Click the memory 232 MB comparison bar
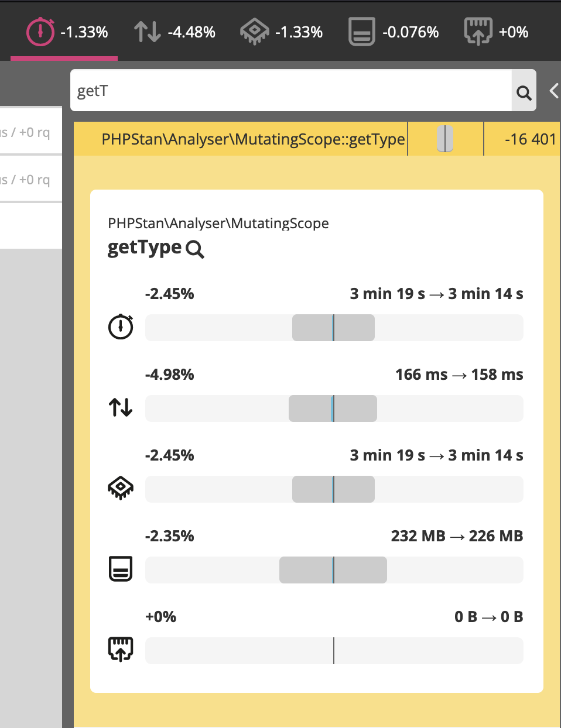This screenshot has width=561, height=728. pos(334,570)
